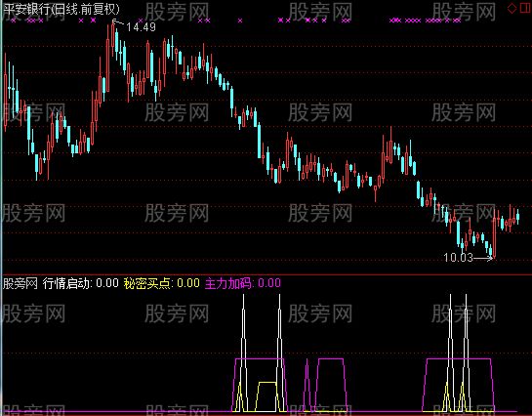Click the 股旁网 indicator name in subchart header
This screenshot has width=532, height=416.
pyautogui.click(x=20, y=283)
